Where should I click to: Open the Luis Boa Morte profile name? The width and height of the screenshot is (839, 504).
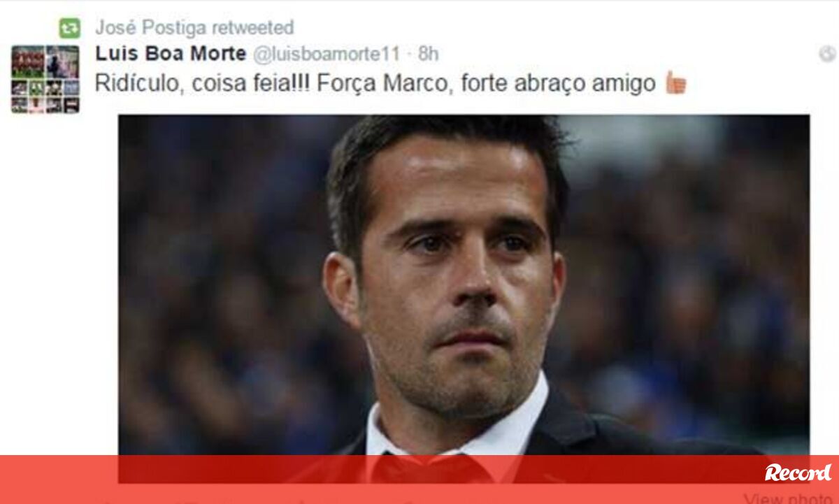171,54
